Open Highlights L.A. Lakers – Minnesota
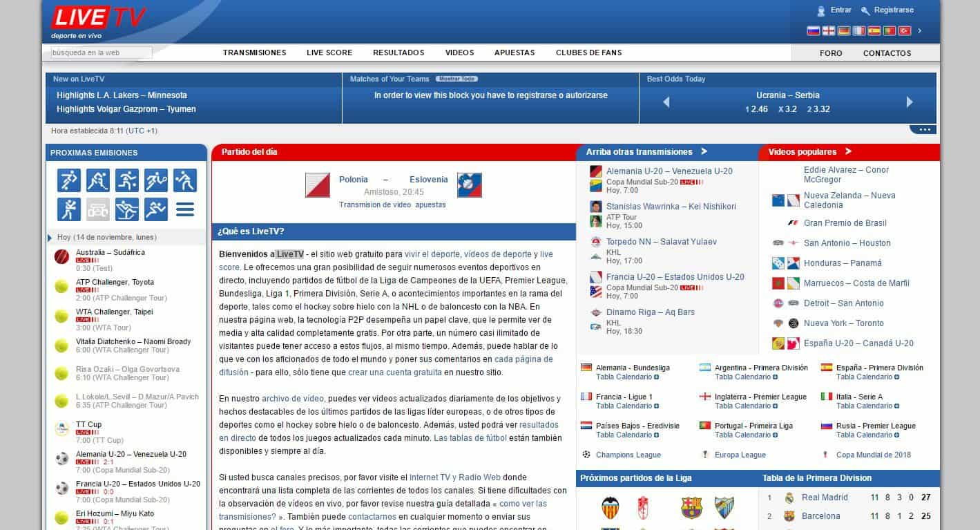The width and height of the screenshot is (980, 530). [122, 95]
